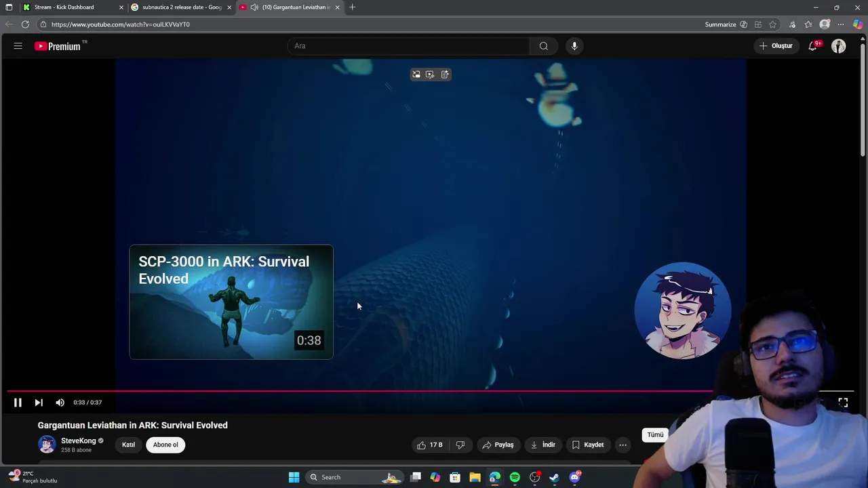Close the Kick Dashboard tab
Image resolution: width=868 pixels, height=488 pixels.
121,7
